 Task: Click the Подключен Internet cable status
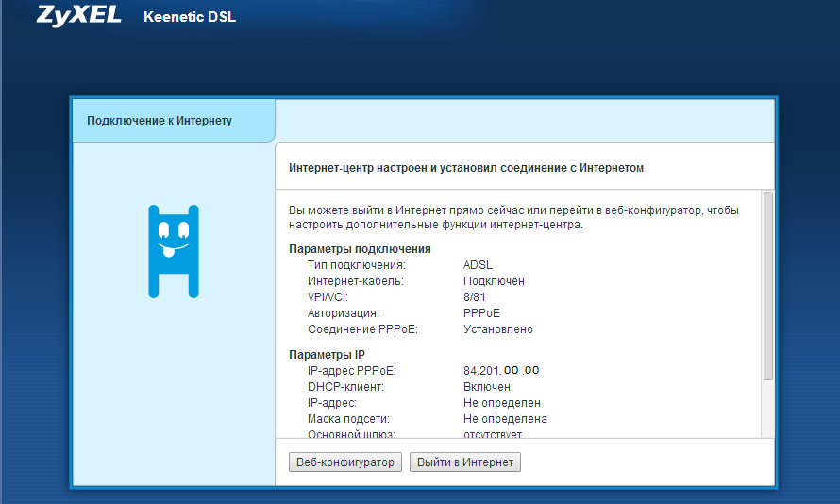(x=494, y=281)
